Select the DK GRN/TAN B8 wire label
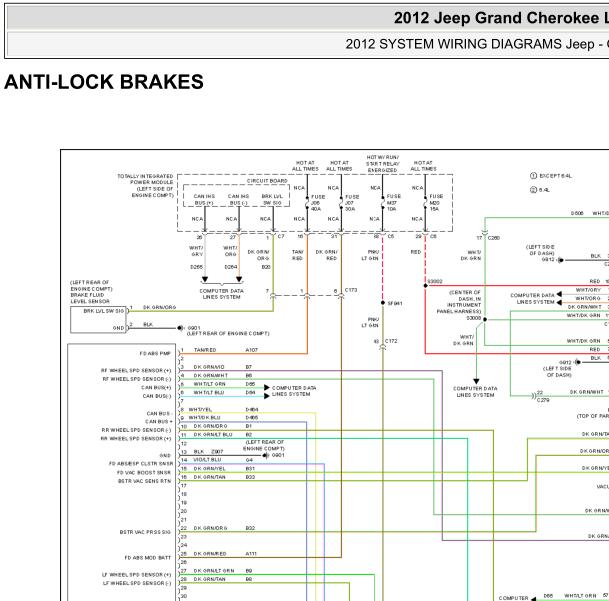Screen dimensions: 609x601 tap(223, 579)
